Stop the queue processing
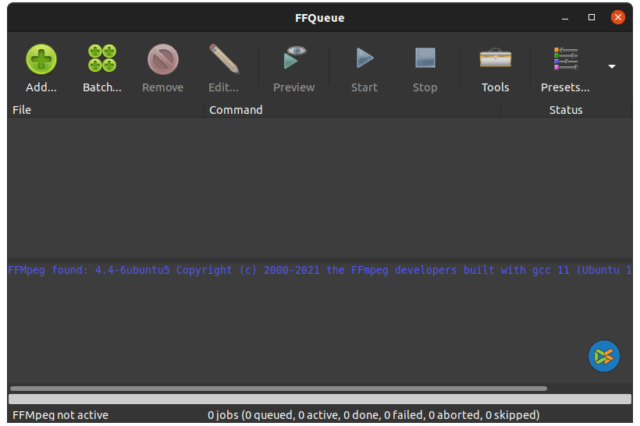The height and width of the screenshot is (426, 640). pyautogui.click(x=425, y=60)
